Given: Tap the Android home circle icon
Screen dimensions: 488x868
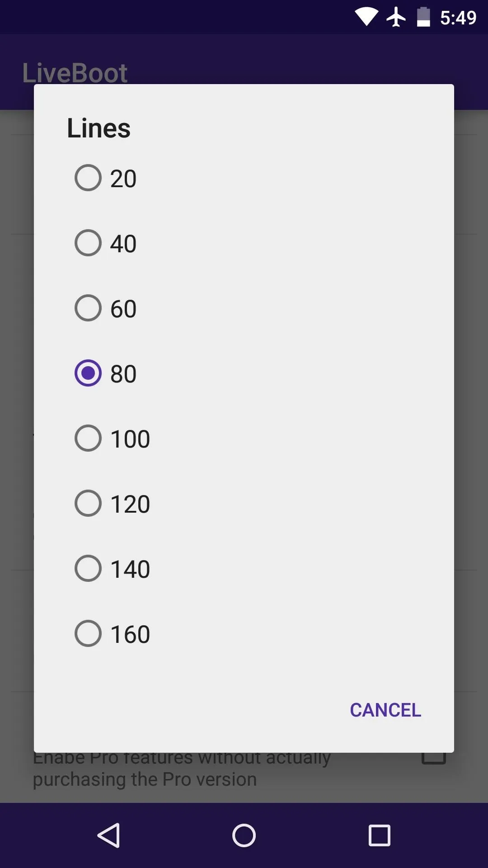Looking at the screenshot, I should point(244,835).
